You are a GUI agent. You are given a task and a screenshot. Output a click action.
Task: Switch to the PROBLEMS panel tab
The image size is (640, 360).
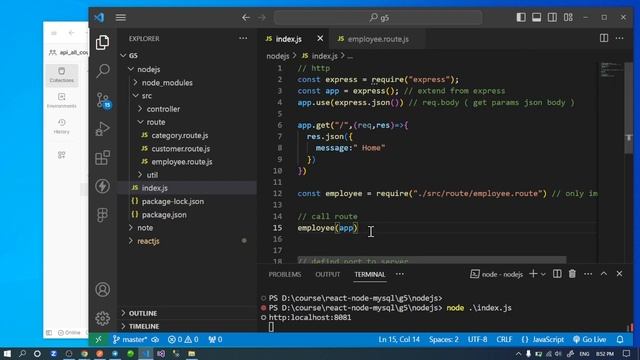(285, 274)
